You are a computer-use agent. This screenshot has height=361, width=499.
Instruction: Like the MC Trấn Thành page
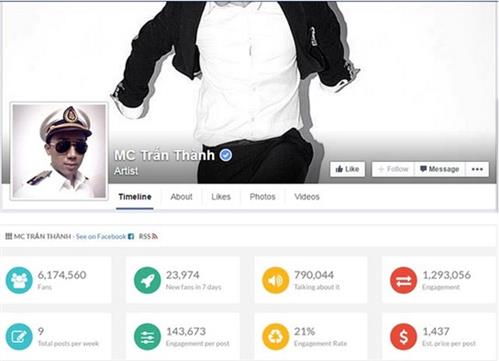coord(347,169)
